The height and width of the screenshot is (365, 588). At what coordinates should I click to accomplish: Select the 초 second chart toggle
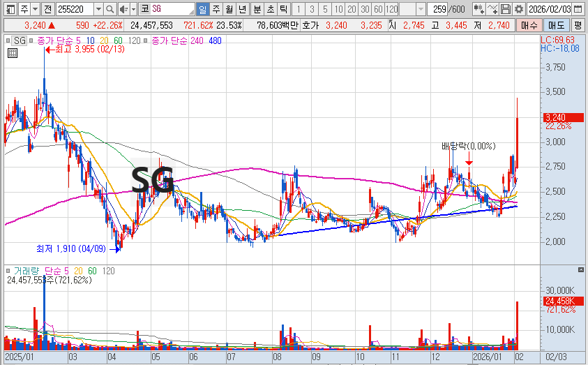271,9
